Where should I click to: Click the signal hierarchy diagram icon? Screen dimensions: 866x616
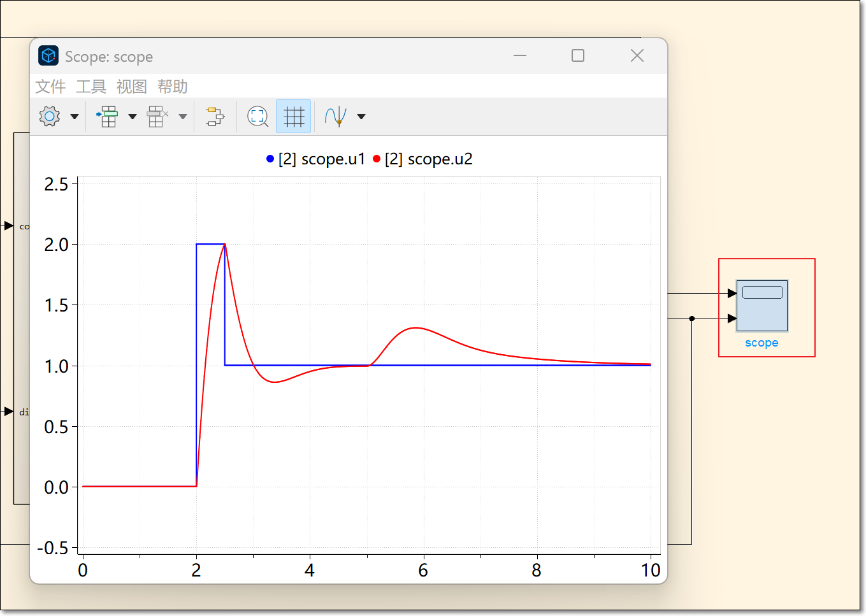[215, 117]
